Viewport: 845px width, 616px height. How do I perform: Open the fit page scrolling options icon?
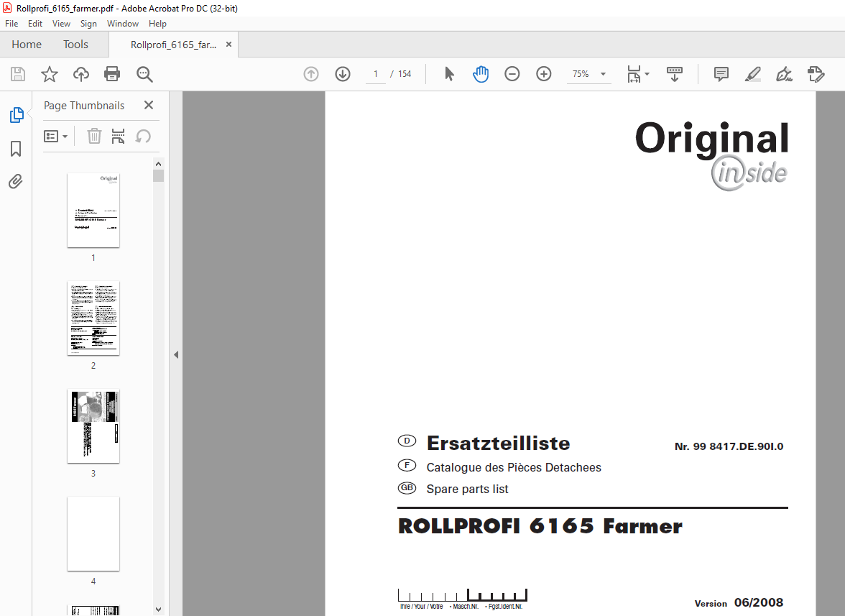(x=634, y=74)
